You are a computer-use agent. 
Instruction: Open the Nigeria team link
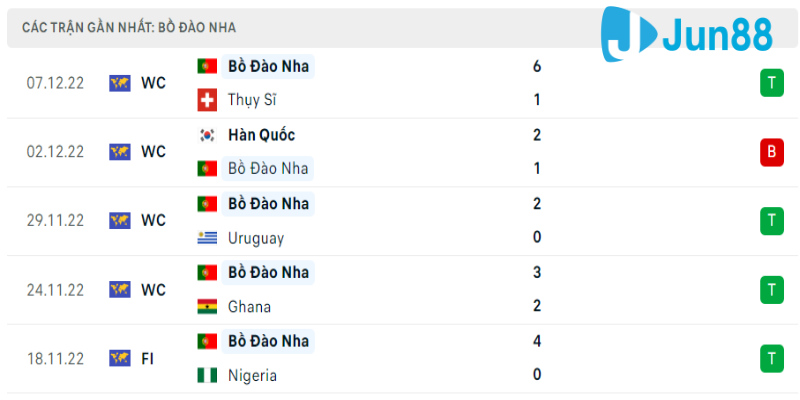coord(252,376)
